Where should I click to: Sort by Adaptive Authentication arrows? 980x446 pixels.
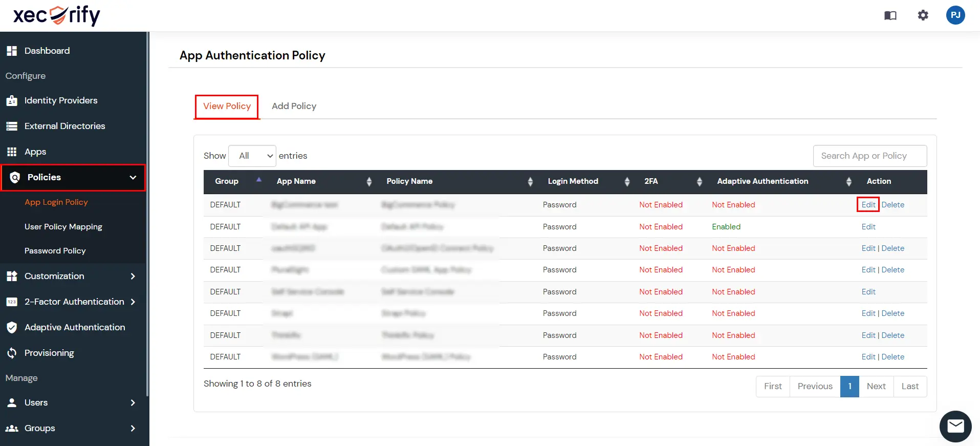pyautogui.click(x=849, y=181)
